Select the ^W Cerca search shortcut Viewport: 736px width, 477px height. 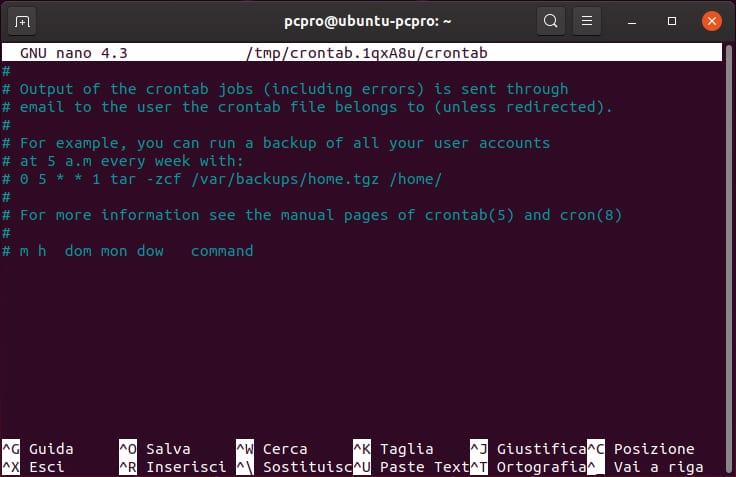pyautogui.click(x=272, y=449)
